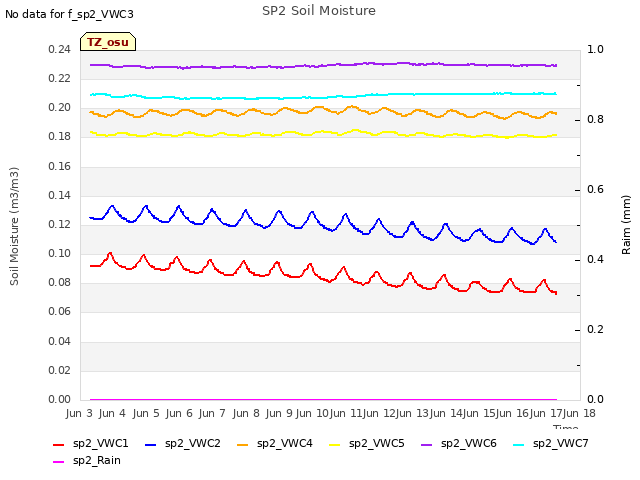Select the sp2_VWC2 legend entry
Screen dimensions: 640x480
point(183,443)
